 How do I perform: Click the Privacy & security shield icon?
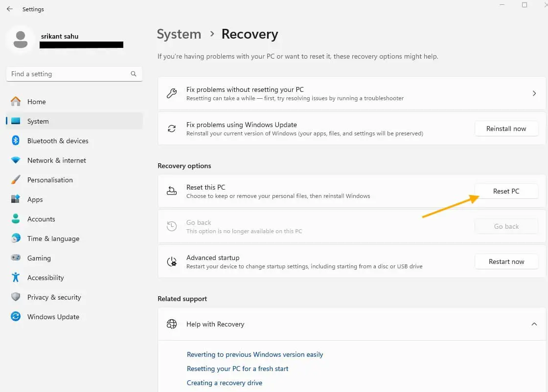(x=16, y=297)
